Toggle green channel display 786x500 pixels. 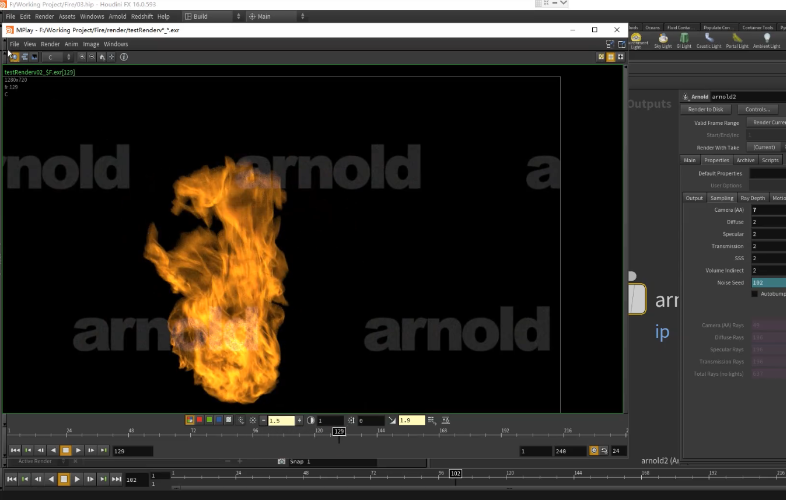pos(209,420)
